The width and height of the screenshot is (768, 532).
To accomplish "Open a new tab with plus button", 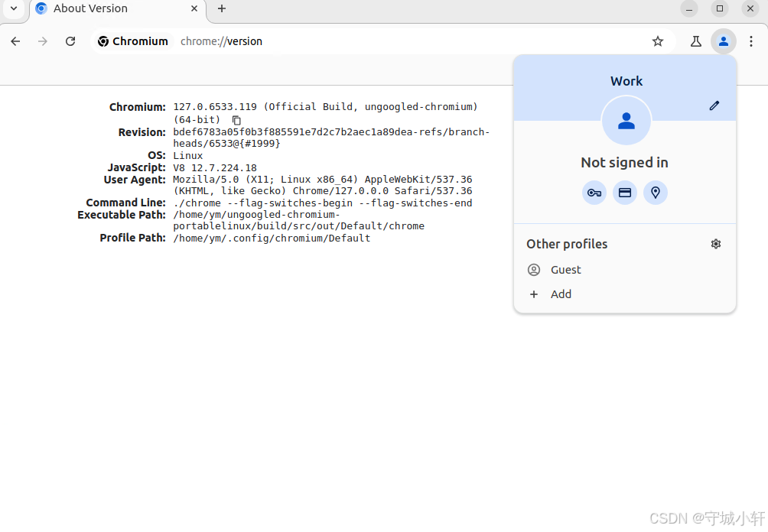I will (222, 9).
